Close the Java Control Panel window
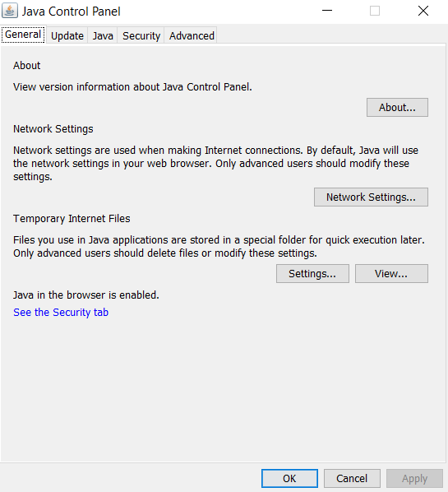This screenshot has height=492, width=448. point(423,11)
